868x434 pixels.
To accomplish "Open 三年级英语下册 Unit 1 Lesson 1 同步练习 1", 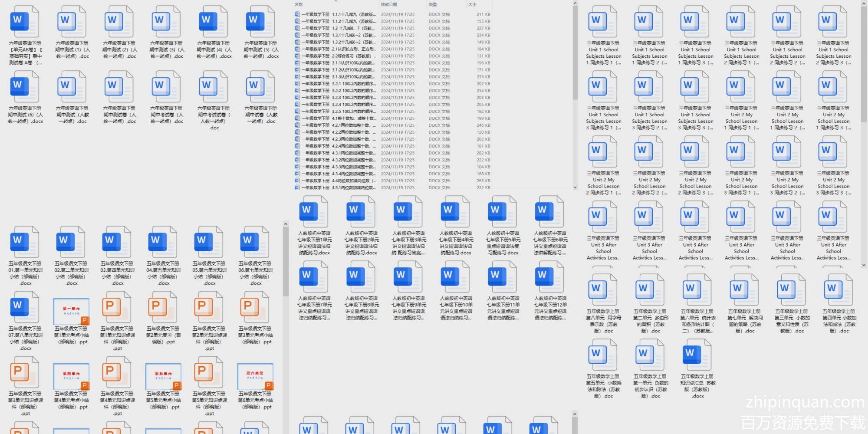I will click(603, 36).
